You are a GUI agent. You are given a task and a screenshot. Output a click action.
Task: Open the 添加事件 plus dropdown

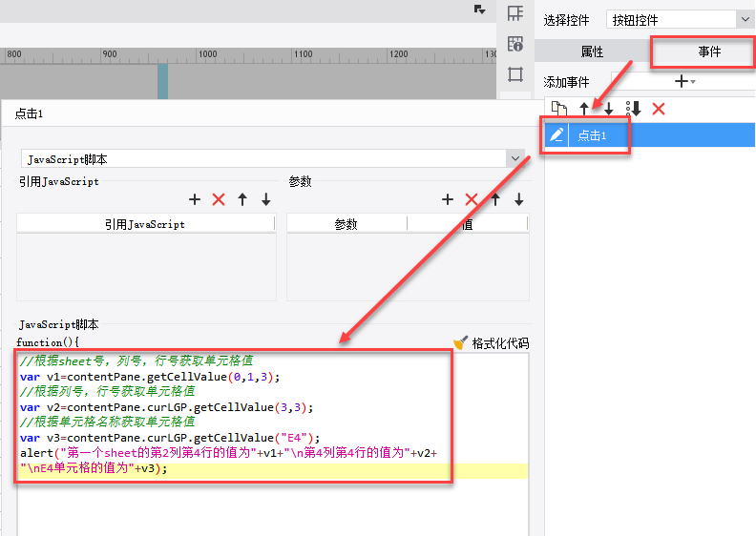click(684, 81)
